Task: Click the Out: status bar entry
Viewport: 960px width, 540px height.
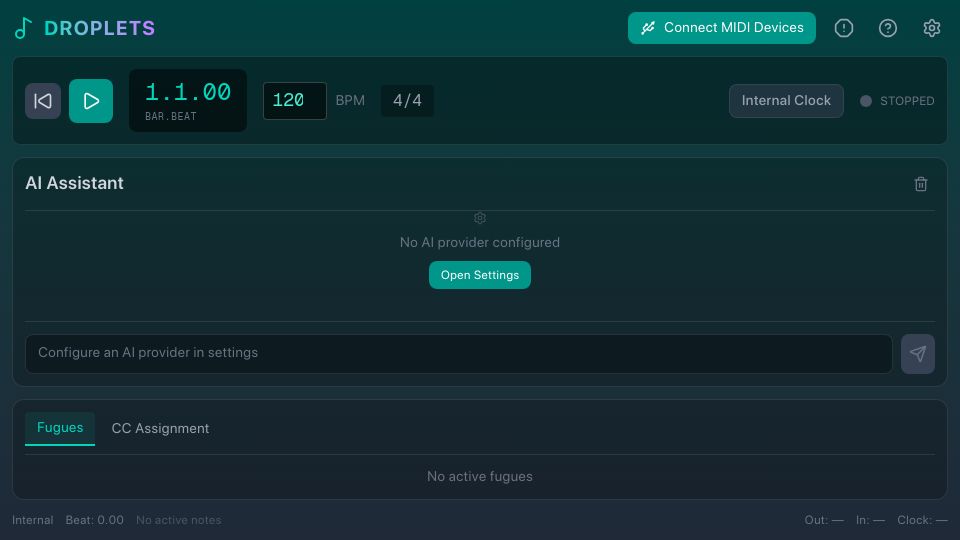Action: (x=824, y=520)
